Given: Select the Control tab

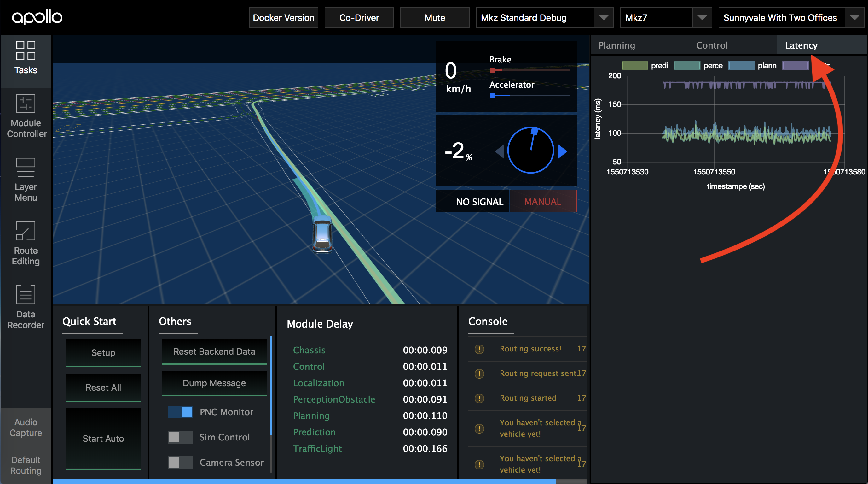Looking at the screenshot, I should pyautogui.click(x=712, y=45).
